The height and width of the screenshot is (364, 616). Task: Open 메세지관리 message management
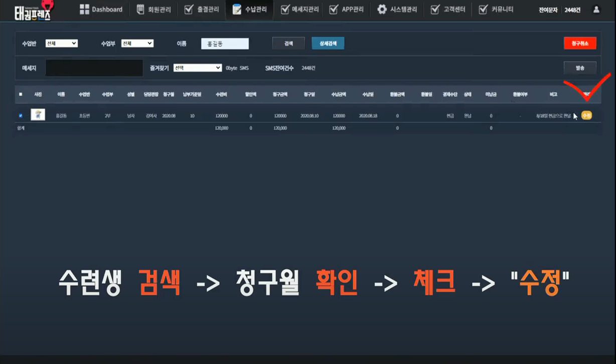point(300,10)
